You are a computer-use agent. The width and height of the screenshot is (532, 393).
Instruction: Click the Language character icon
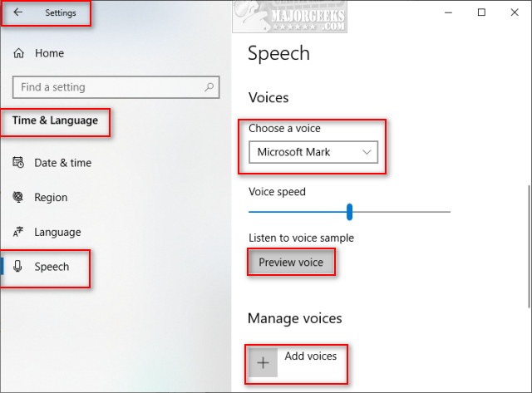coord(19,233)
